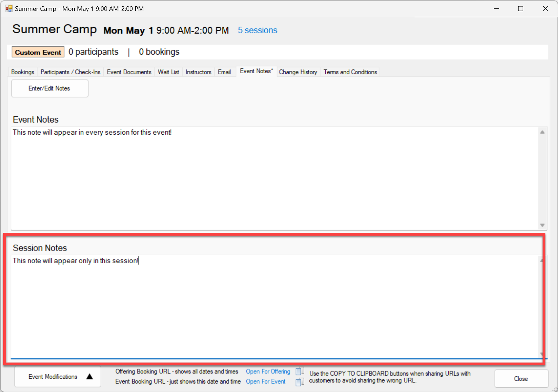Close the event dialog with Close button

[x=521, y=379]
